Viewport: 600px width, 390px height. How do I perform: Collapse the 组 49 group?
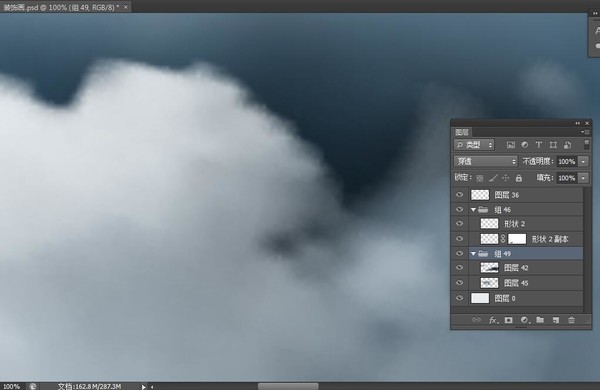473,253
